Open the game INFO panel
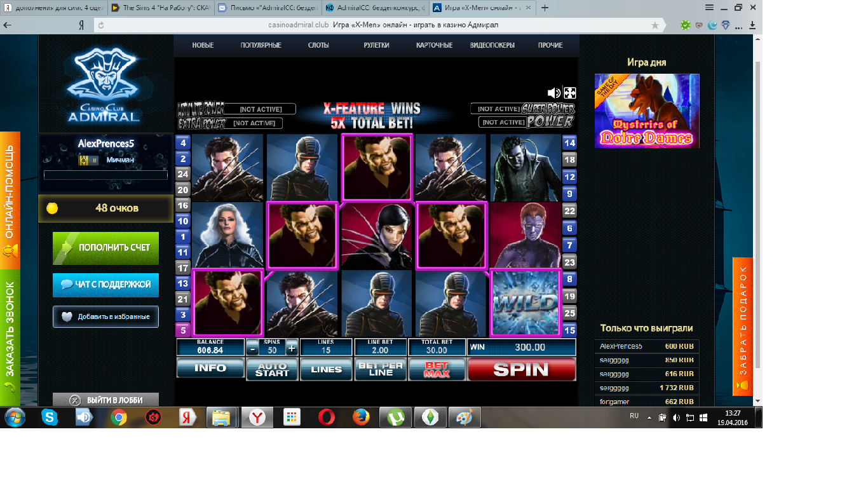The height and width of the screenshot is (488, 868). tap(210, 369)
